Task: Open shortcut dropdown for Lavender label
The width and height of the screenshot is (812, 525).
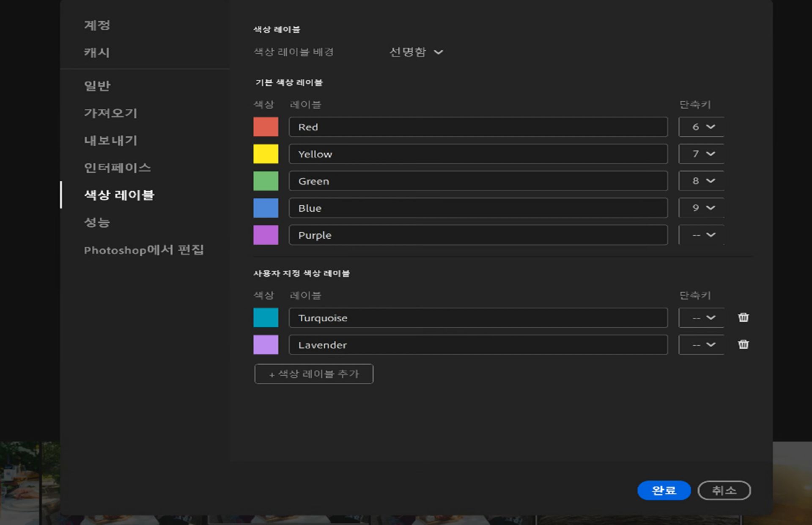Action: pos(702,345)
